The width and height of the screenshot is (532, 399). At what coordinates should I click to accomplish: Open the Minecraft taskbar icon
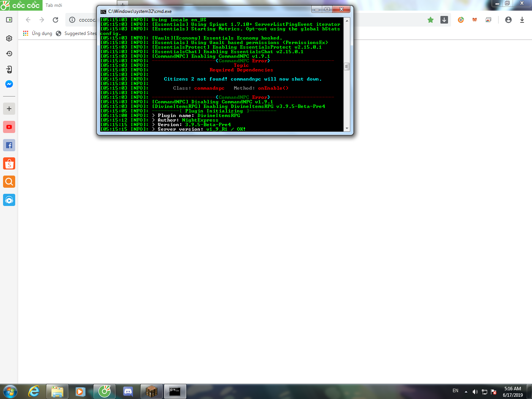[152, 391]
